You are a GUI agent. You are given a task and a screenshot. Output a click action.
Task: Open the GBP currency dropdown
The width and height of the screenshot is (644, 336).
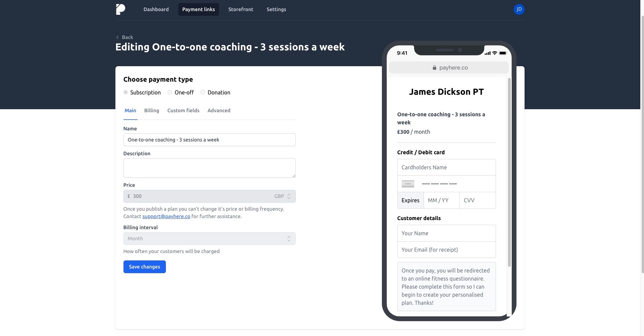tap(283, 196)
